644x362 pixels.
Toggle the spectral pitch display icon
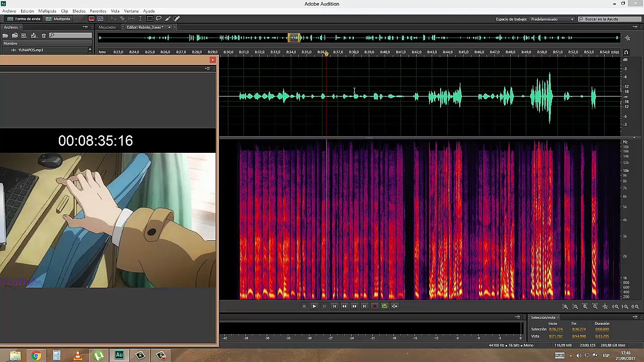click(x=100, y=19)
